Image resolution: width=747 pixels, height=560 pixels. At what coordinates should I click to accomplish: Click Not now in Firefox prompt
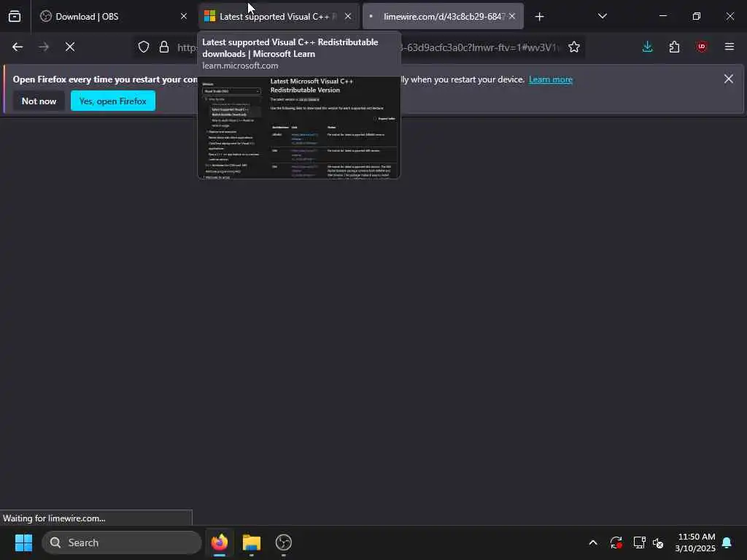(x=39, y=101)
